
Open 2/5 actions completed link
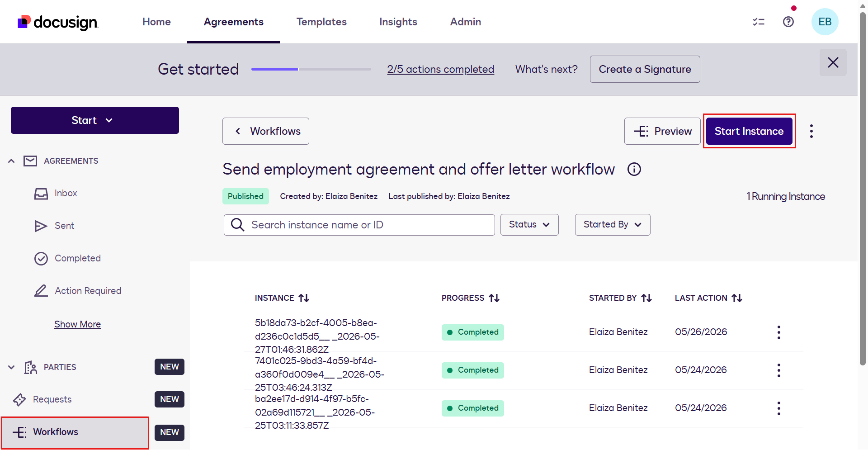click(x=440, y=69)
